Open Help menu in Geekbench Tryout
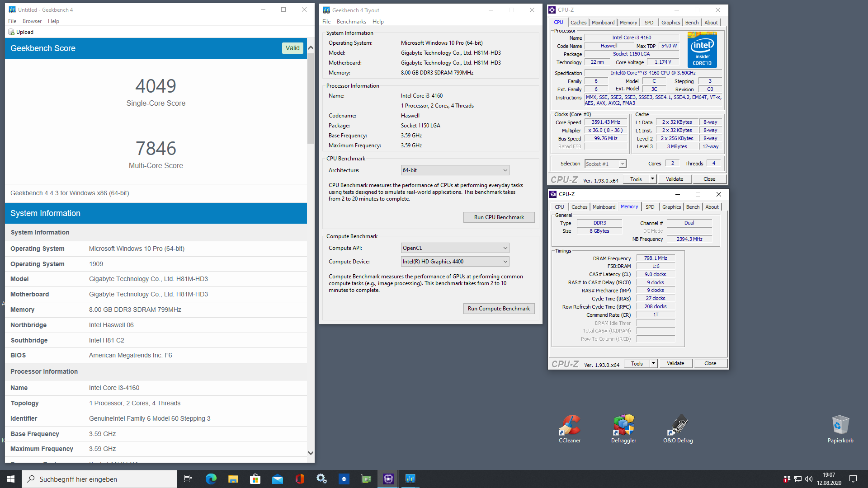Viewport: 868px width, 488px height. [378, 22]
